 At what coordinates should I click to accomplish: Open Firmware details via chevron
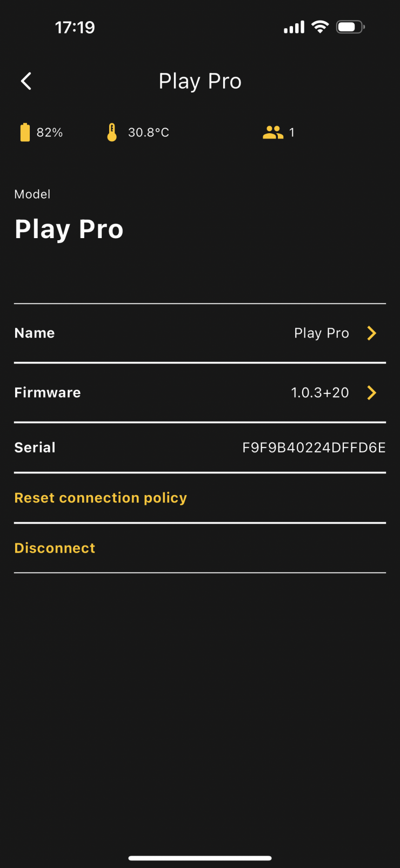[371, 393]
